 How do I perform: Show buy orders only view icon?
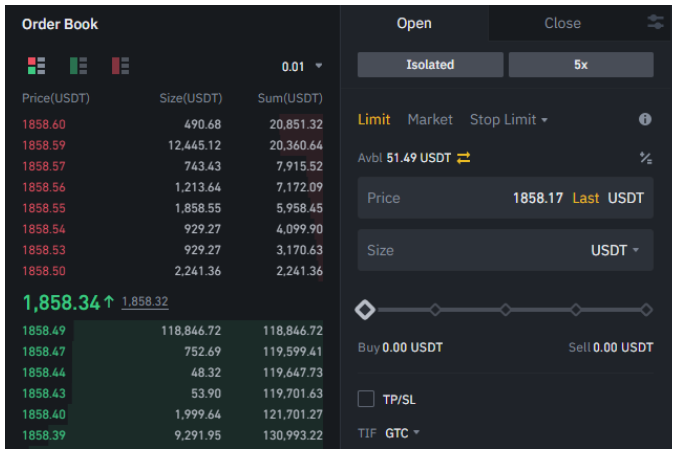point(78,66)
